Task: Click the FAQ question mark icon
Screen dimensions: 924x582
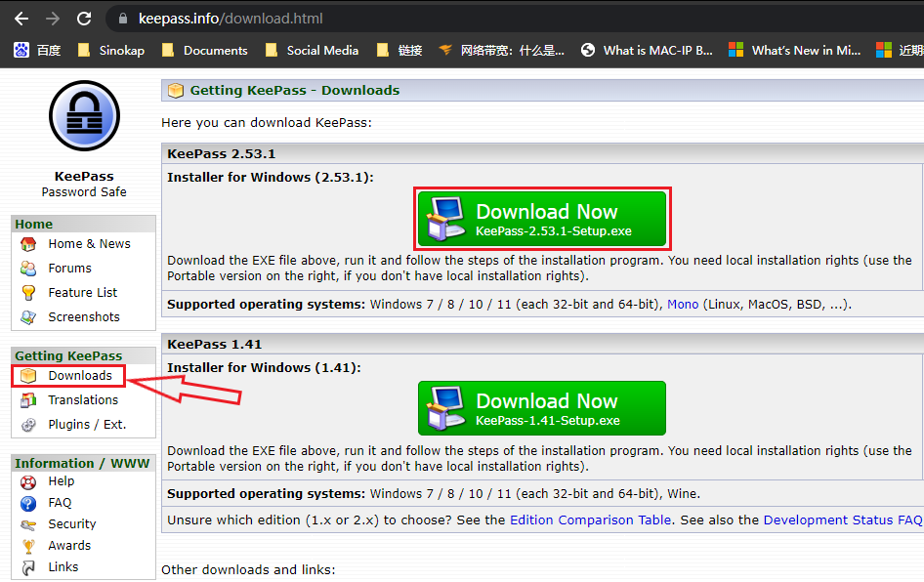Action: [x=29, y=503]
